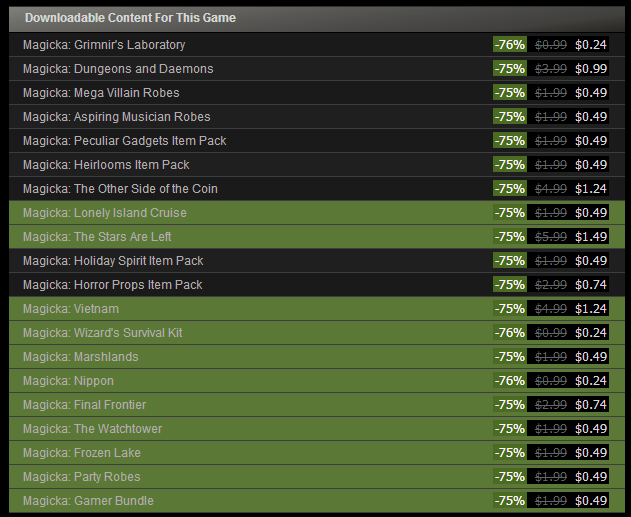Click Magicka: Peculiar Gadgets Item Pack

coord(317,141)
